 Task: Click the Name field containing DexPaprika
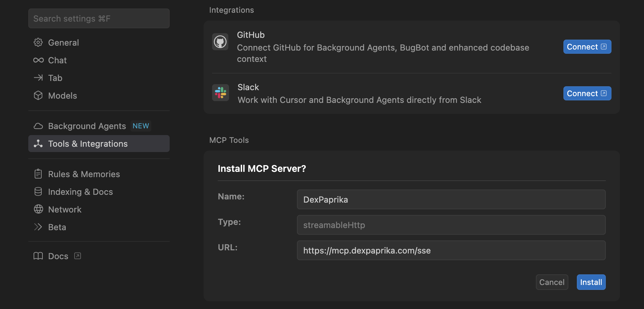point(451,199)
